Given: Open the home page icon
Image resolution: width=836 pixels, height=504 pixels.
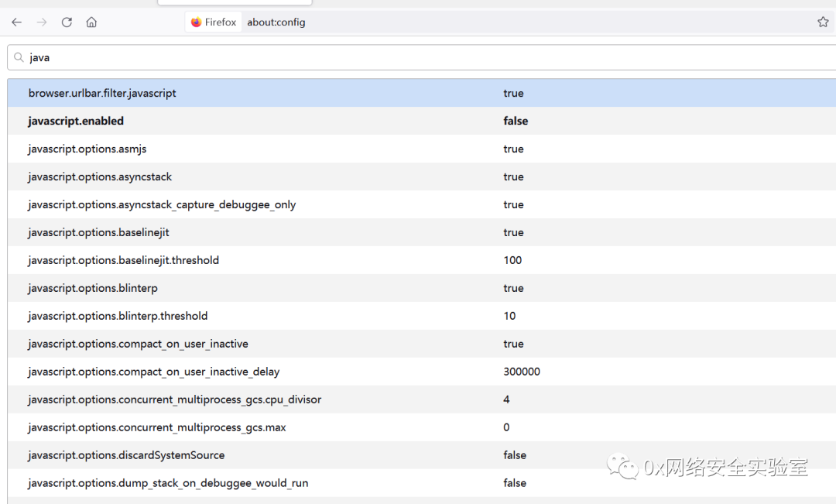Looking at the screenshot, I should 91,22.
